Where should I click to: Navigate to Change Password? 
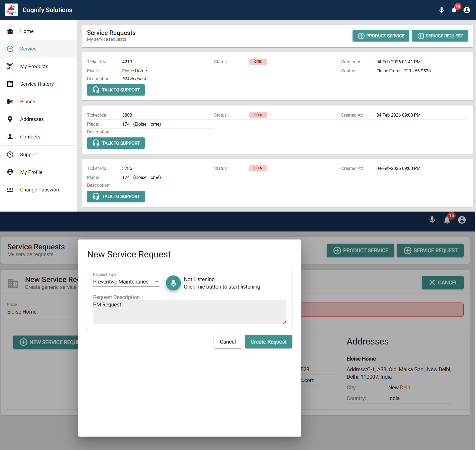pos(40,190)
